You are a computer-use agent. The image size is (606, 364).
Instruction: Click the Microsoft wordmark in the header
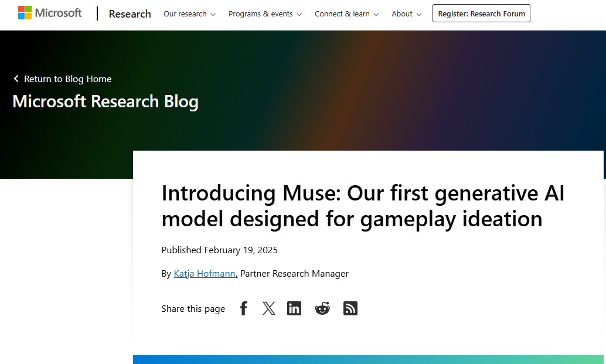pyautogui.click(x=58, y=12)
